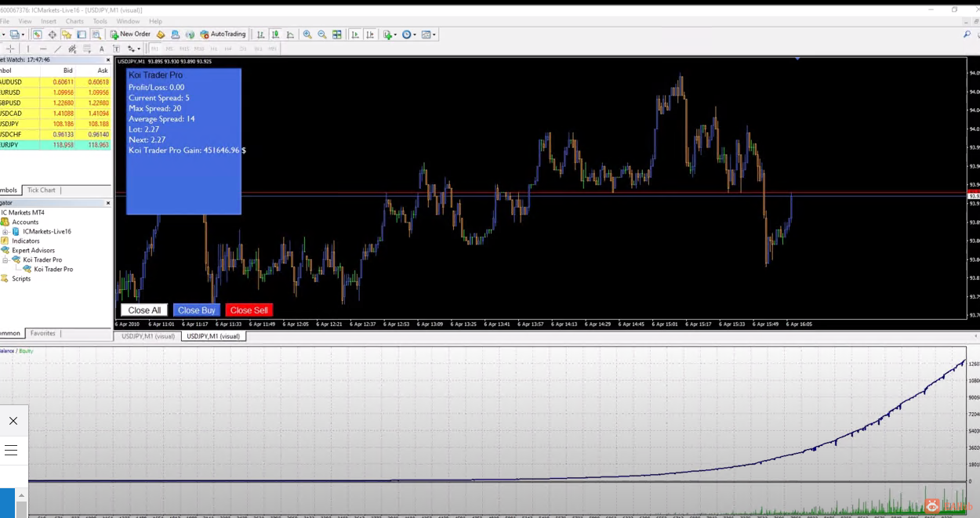Click the red Close Sell button
This screenshot has width=980, height=518.
[x=249, y=310]
